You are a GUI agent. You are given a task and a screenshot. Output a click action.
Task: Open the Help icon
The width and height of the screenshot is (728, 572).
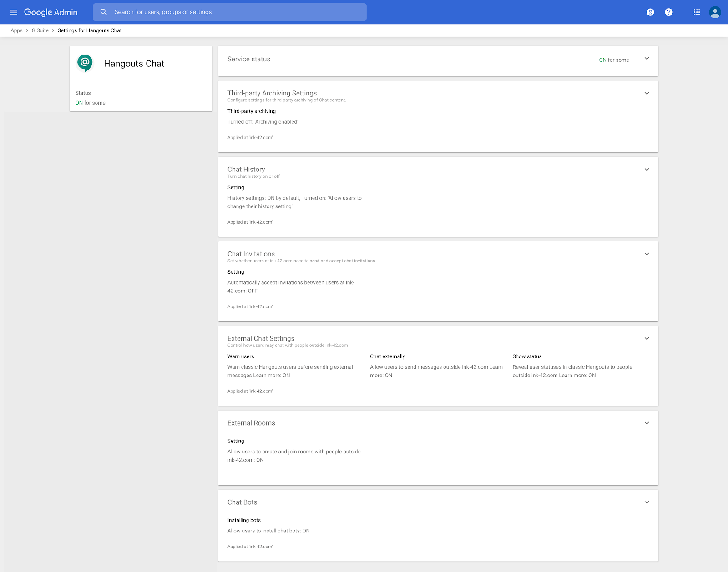(669, 12)
